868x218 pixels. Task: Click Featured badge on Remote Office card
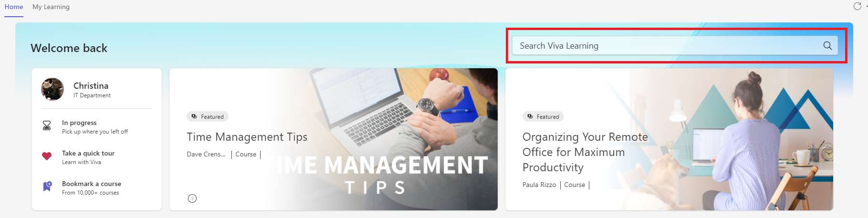coord(543,116)
